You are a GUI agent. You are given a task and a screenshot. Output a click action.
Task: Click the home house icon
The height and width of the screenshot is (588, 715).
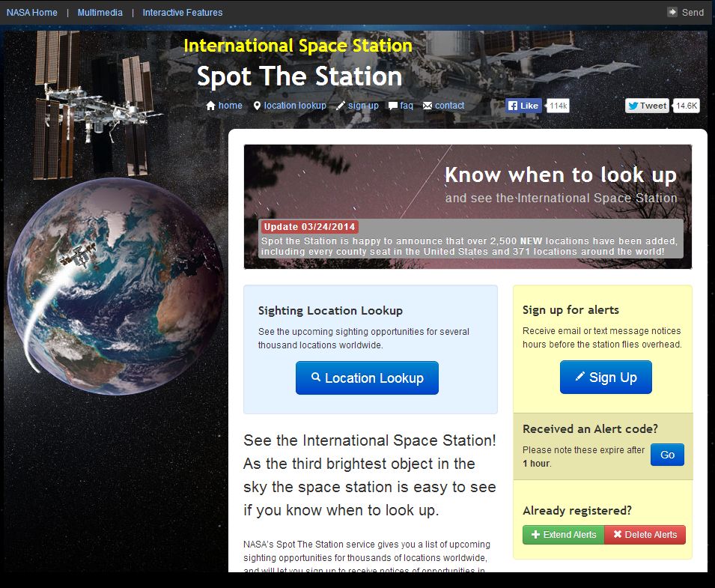tap(210, 106)
